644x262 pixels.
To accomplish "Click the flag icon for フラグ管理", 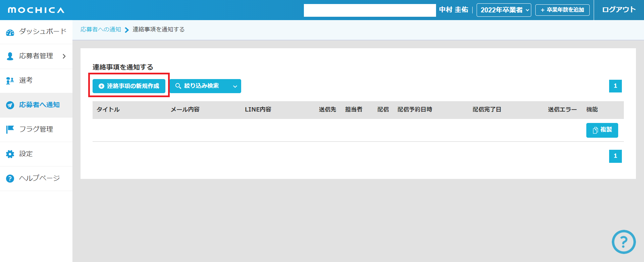I will point(10,129).
